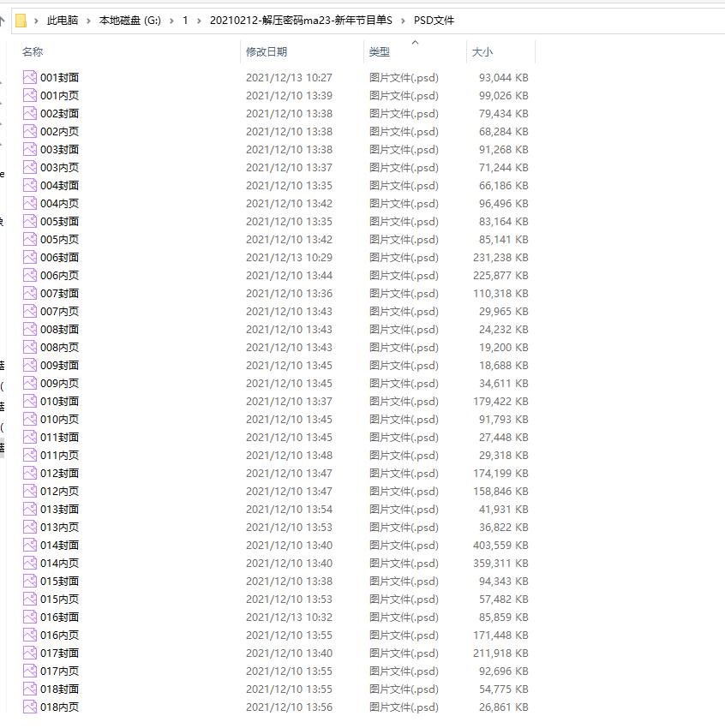Click the date 2021/12/13 10:27
Screen dimensions: 725x728
[x=289, y=78]
